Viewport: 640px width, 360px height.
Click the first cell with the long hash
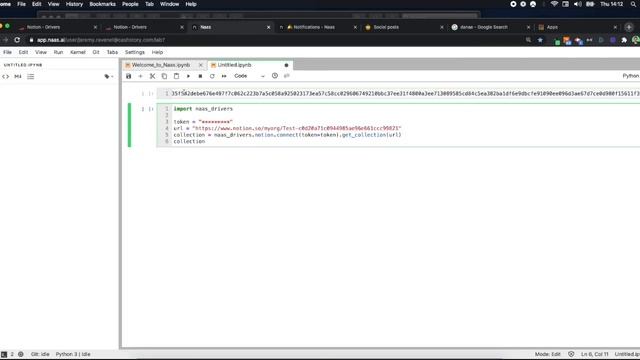(398, 93)
